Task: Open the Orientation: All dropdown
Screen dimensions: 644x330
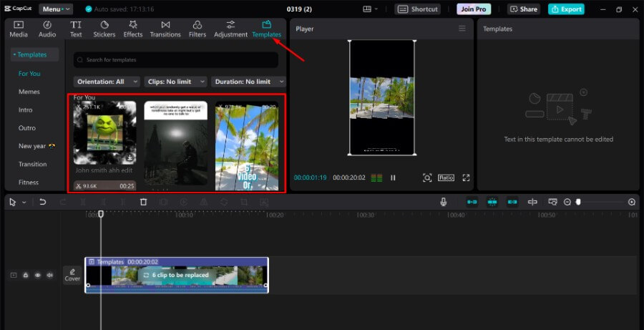Action: point(106,82)
